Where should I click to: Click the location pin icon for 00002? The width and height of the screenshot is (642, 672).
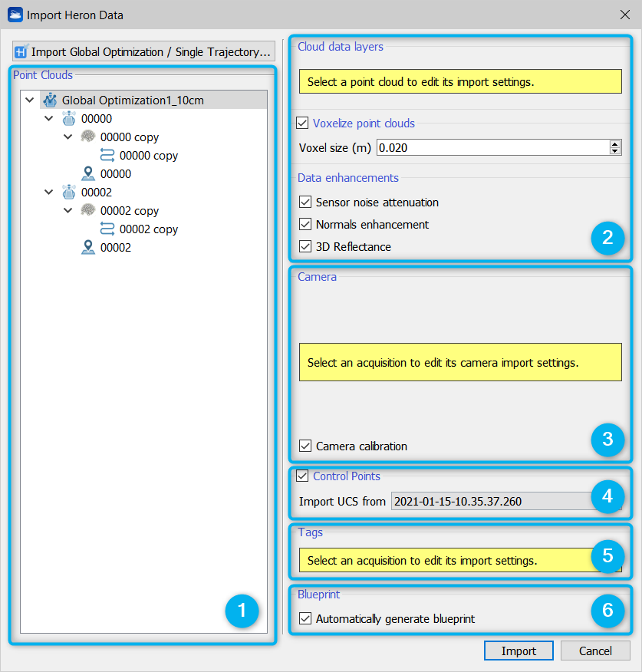(89, 247)
